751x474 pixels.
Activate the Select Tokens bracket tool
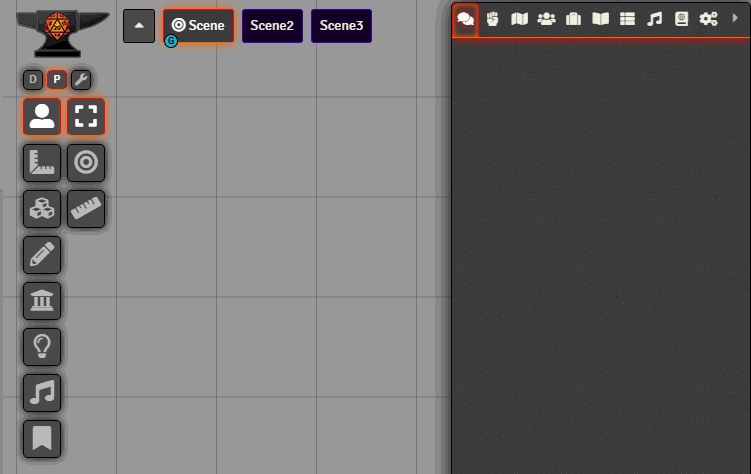[86, 116]
